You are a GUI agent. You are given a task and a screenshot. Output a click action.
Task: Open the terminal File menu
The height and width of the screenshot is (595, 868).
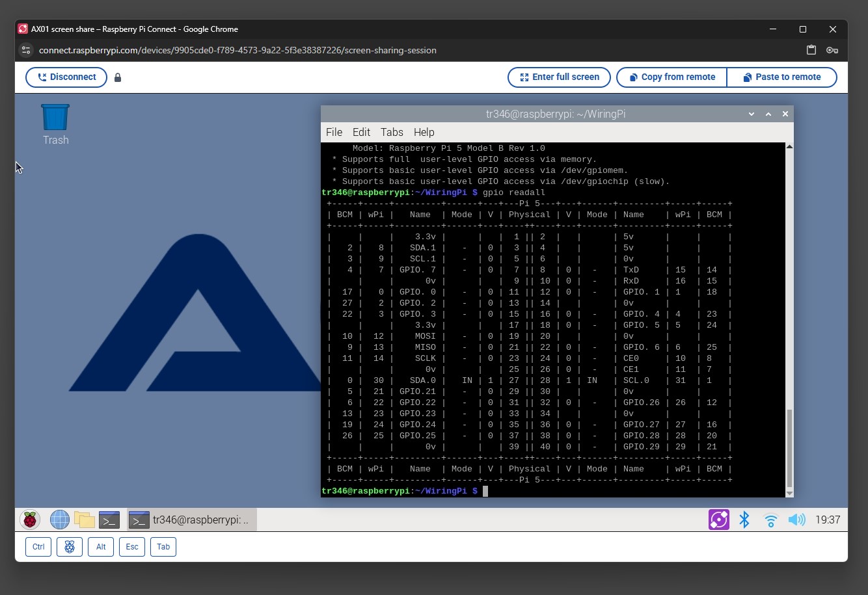coord(334,132)
